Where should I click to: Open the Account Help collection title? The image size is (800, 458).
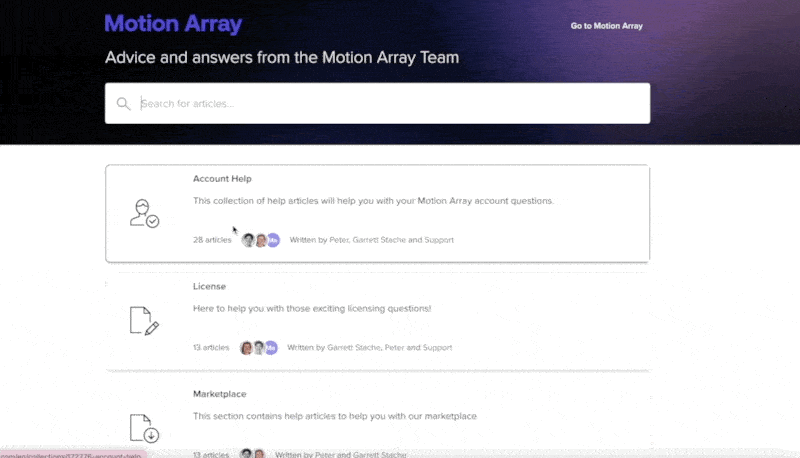[x=222, y=179]
